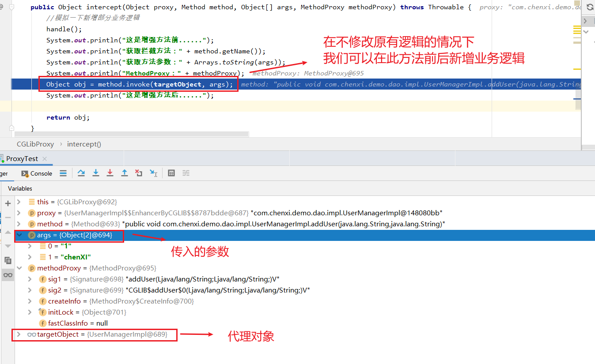Click the red Force Step Into icon

[110, 173]
